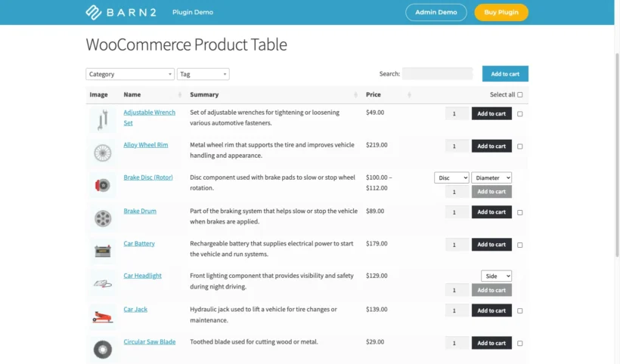Add Brake Drum to cart

(x=491, y=212)
